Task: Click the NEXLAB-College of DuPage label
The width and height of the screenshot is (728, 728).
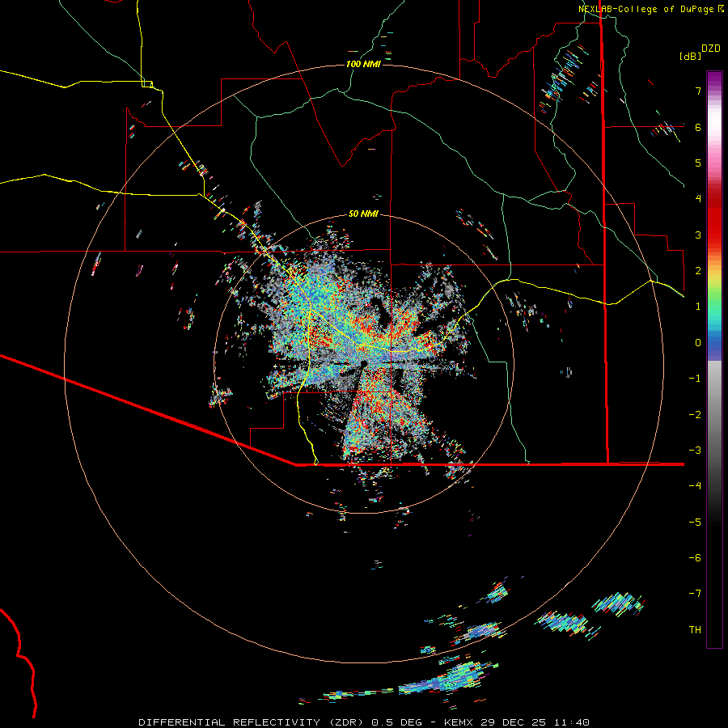Action: pyautogui.click(x=645, y=9)
